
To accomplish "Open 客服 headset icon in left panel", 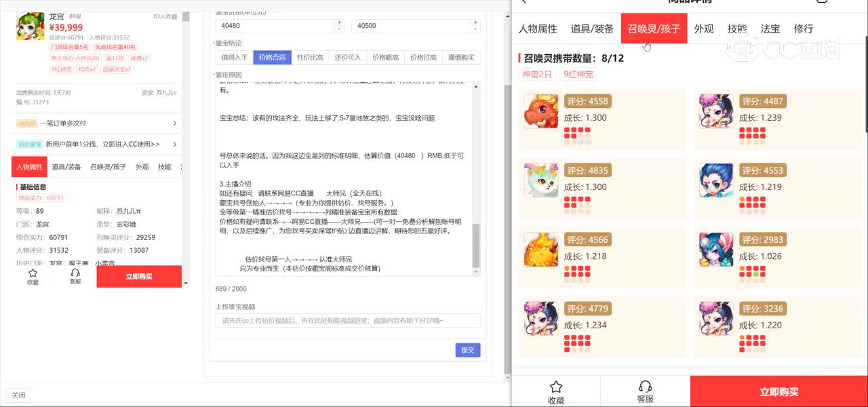I will click(x=75, y=273).
